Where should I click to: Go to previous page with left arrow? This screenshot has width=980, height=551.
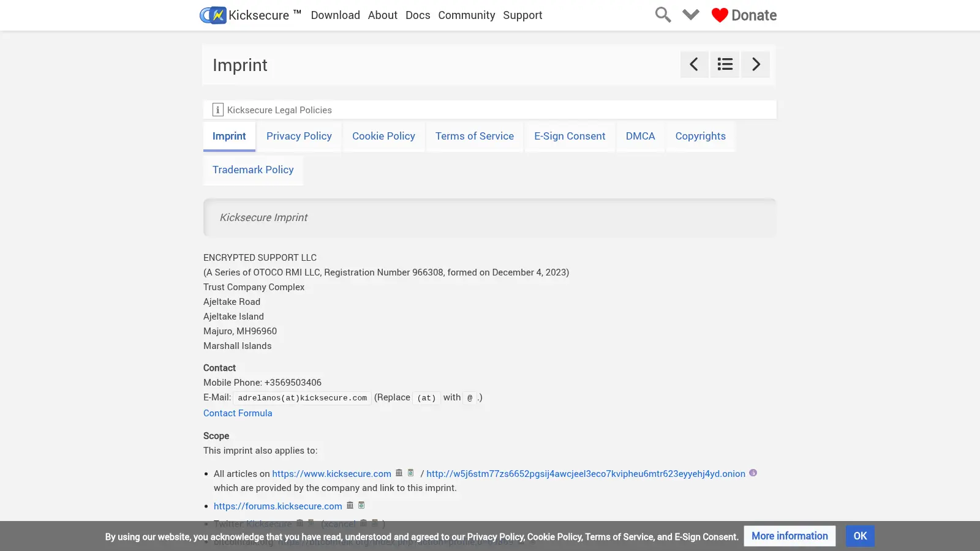pyautogui.click(x=694, y=64)
